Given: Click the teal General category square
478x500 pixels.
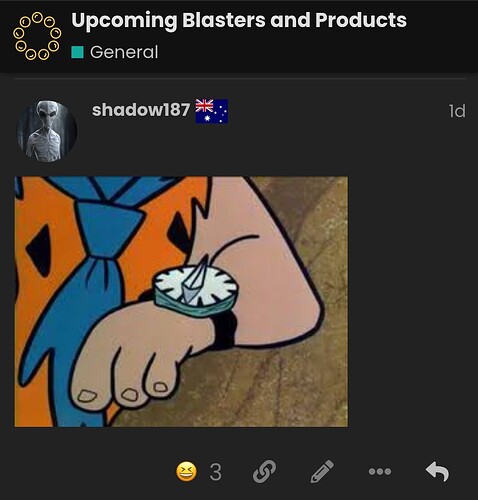Looking at the screenshot, I should [77, 52].
